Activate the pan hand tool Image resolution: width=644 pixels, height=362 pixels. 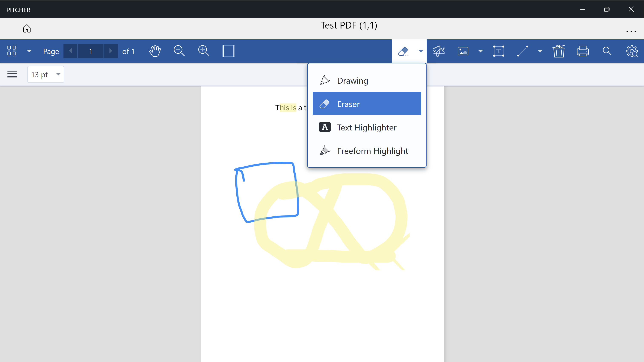click(155, 51)
